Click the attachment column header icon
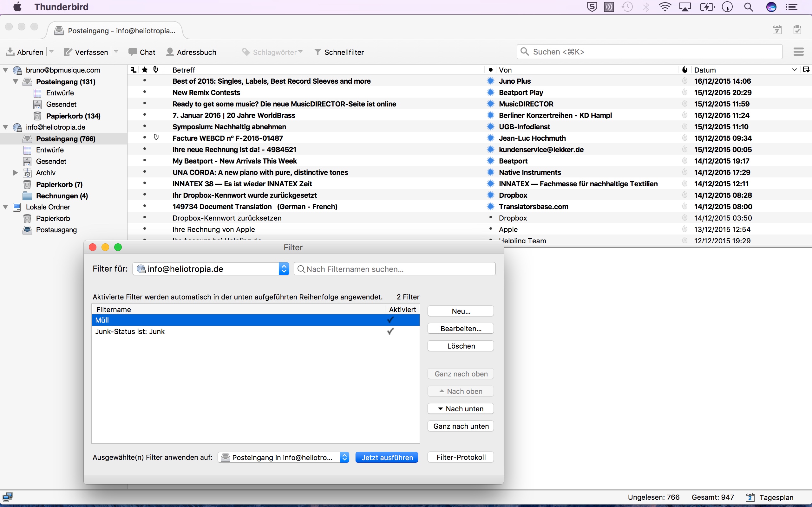Viewport: 812px width, 507px height. coord(156,69)
